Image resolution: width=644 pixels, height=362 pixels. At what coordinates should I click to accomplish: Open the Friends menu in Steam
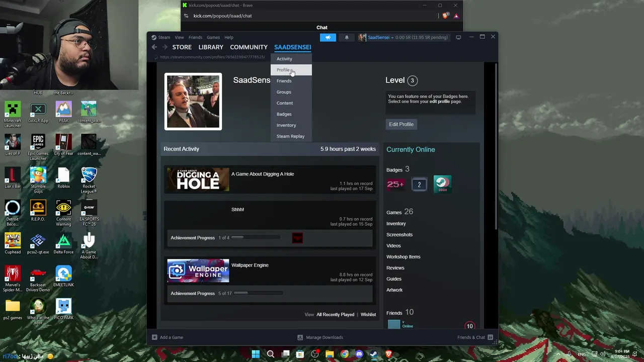(x=195, y=37)
